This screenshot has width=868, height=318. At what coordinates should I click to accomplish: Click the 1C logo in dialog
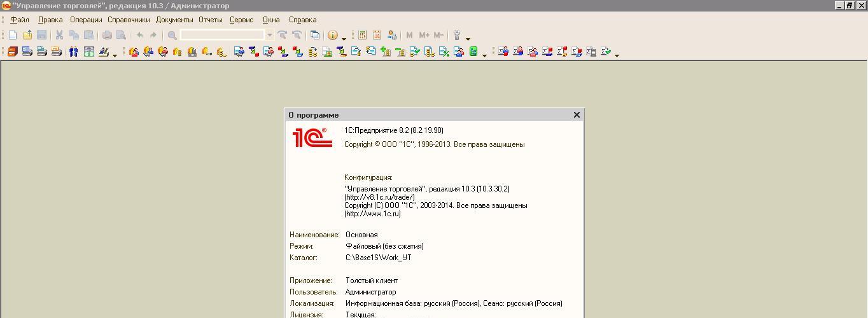[312, 137]
